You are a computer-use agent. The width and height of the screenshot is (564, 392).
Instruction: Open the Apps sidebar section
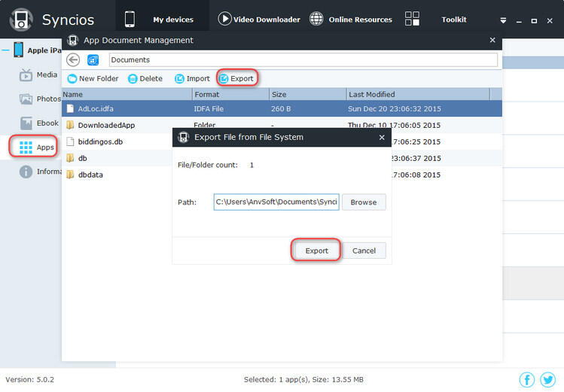[37, 147]
